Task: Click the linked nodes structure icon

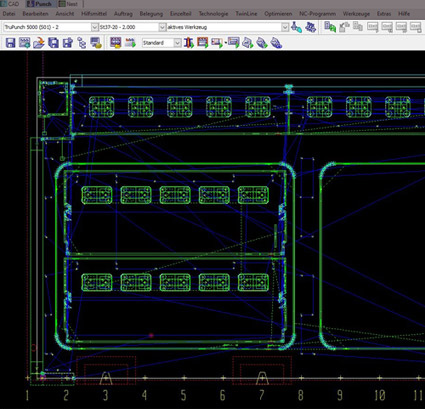Action: [82, 43]
